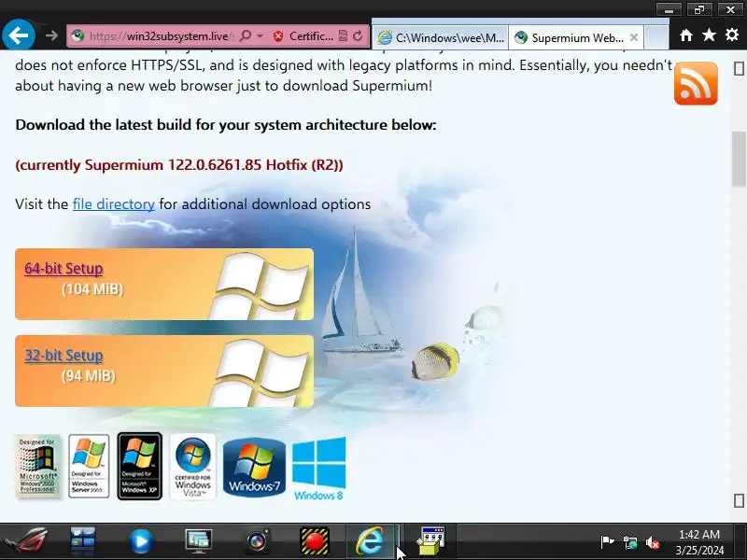Image resolution: width=747 pixels, height=560 pixels.
Task: Open the installer package taskbar icon
Action: pos(431,541)
